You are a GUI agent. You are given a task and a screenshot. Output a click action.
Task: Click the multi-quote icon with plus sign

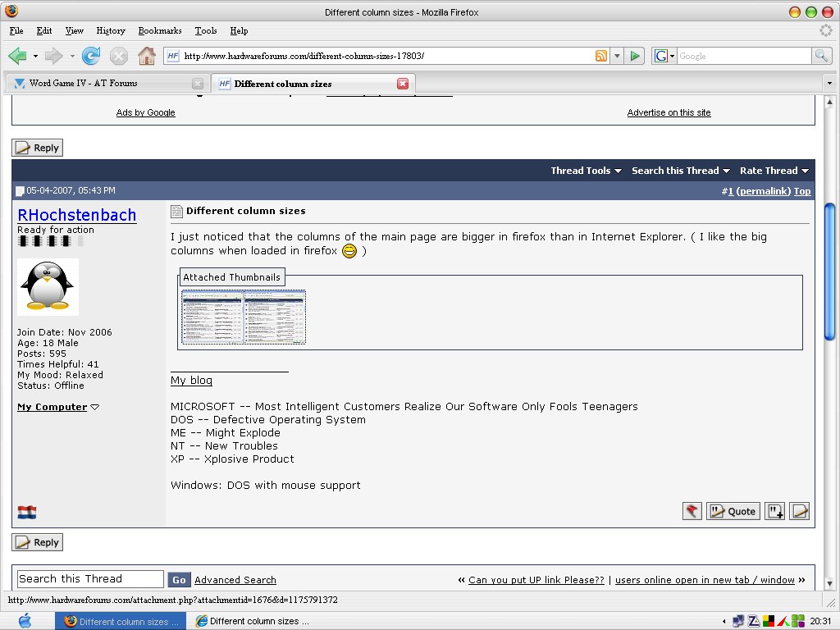point(774,511)
